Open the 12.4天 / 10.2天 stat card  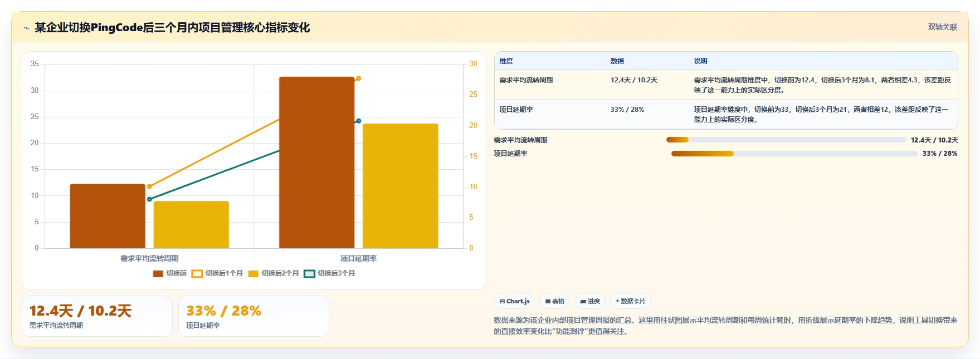point(97,316)
